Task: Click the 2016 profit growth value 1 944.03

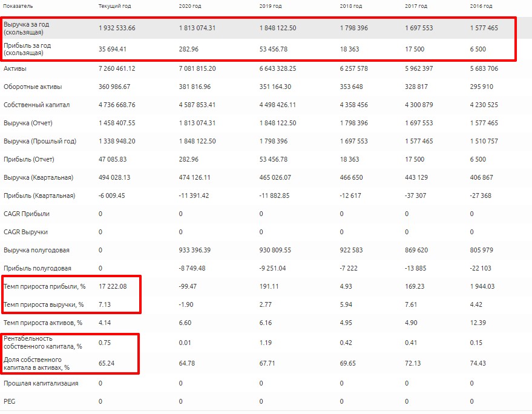Action: [482, 286]
